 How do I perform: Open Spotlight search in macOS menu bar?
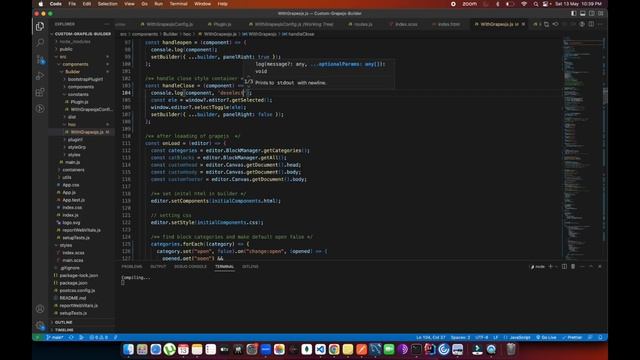(536, 4)
